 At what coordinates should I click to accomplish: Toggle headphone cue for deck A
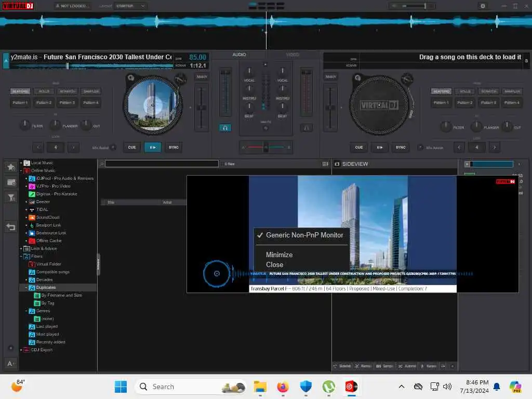pyautogui.click(x=225, y=128)
